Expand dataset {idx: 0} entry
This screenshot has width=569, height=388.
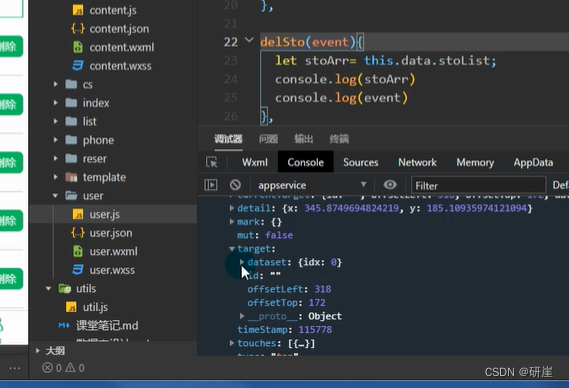coord(242,262)
